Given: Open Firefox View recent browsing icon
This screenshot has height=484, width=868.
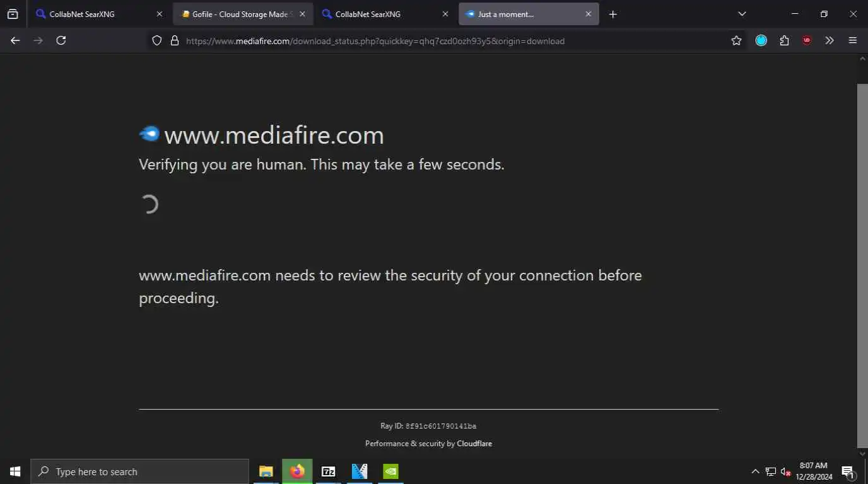Looking at the screenshot, I should (x=13, y=14).
